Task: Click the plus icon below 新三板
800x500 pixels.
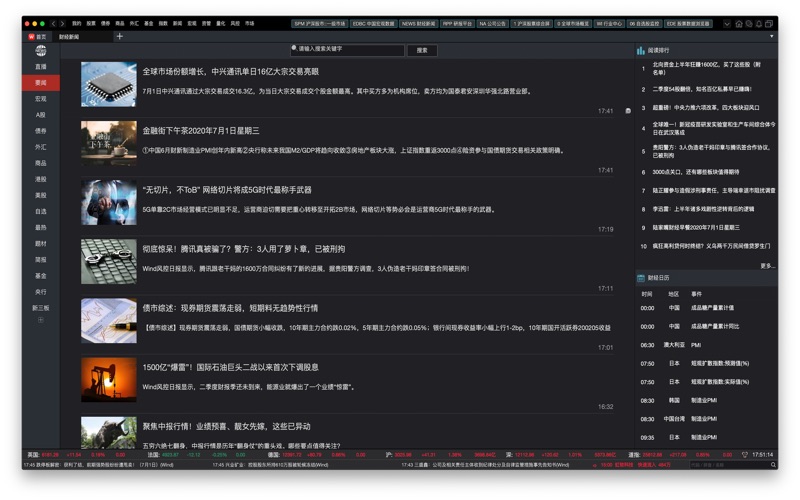Action: click(41, 320)
